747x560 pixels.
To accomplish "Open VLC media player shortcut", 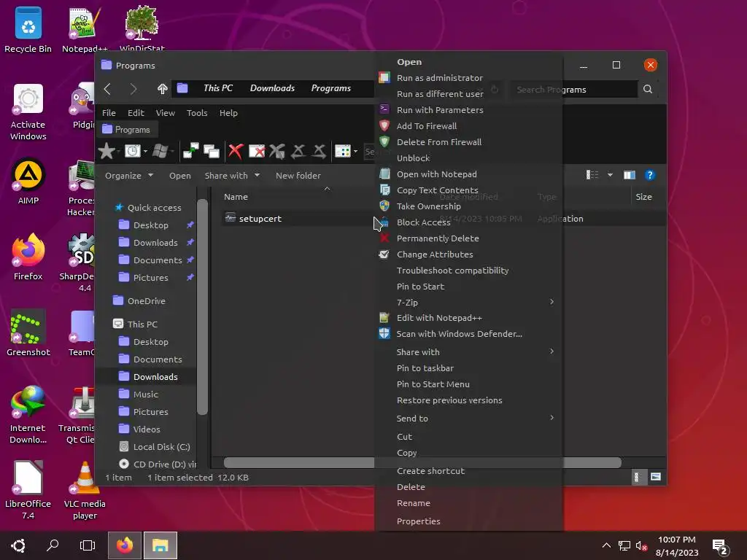I will (x=85, y=491).
